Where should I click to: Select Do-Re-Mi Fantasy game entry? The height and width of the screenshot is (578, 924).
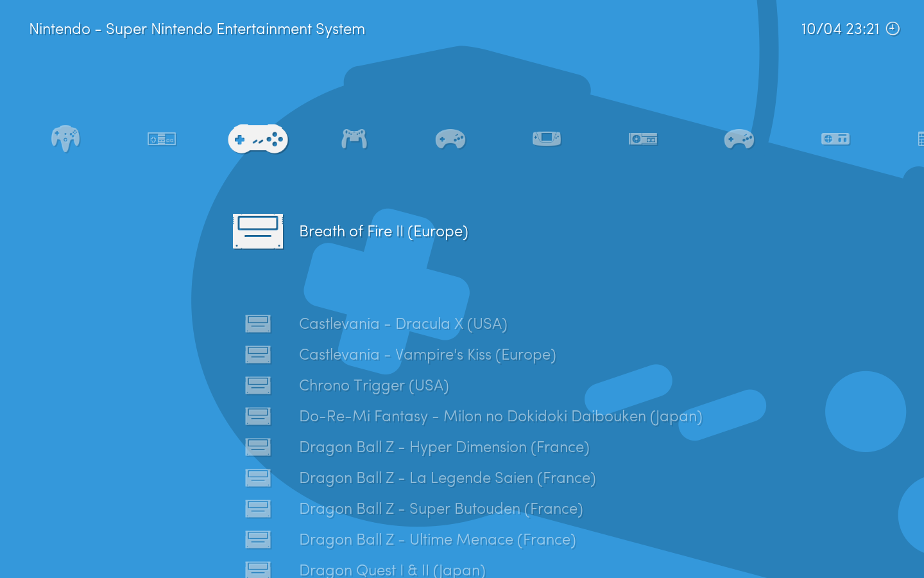click(x=501, y=416)
